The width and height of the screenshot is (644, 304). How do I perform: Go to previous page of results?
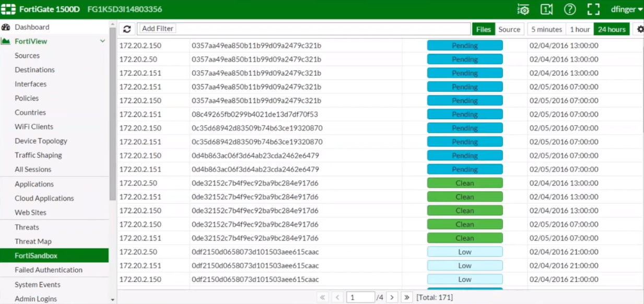337,297
